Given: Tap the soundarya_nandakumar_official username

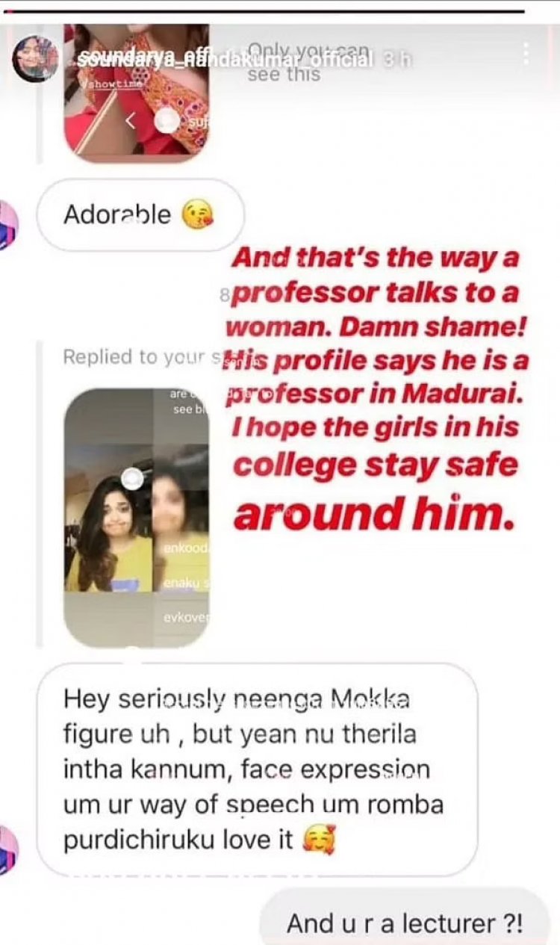Looking at the screenshot, I should [223, 60].
